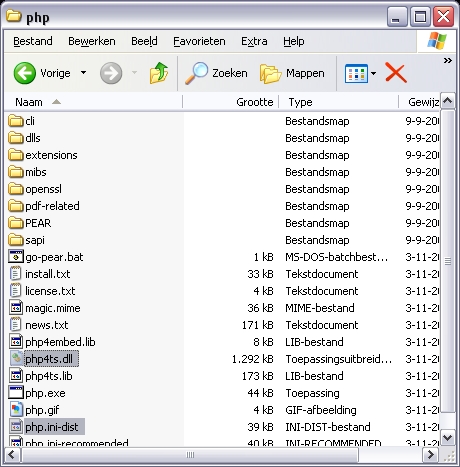Click the news.txt document icon
Screen dimensions: 460x467
[x=16, y=325]
